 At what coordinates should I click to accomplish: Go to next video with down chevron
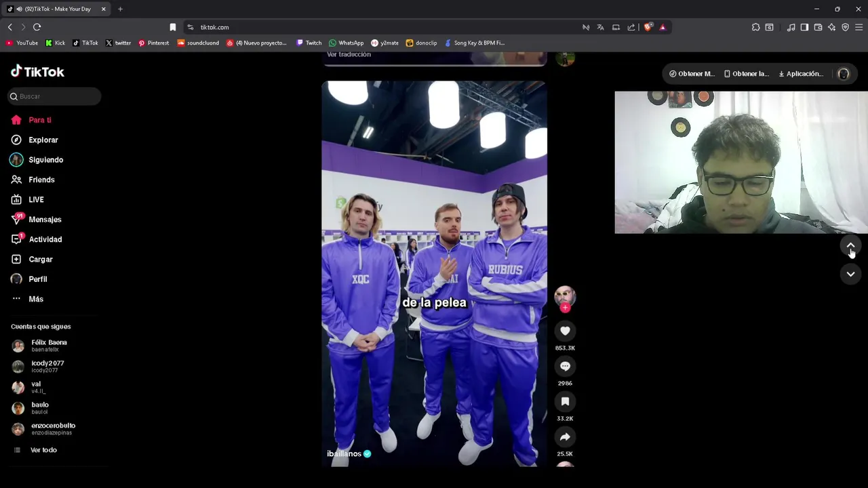(x=850, y=274)
